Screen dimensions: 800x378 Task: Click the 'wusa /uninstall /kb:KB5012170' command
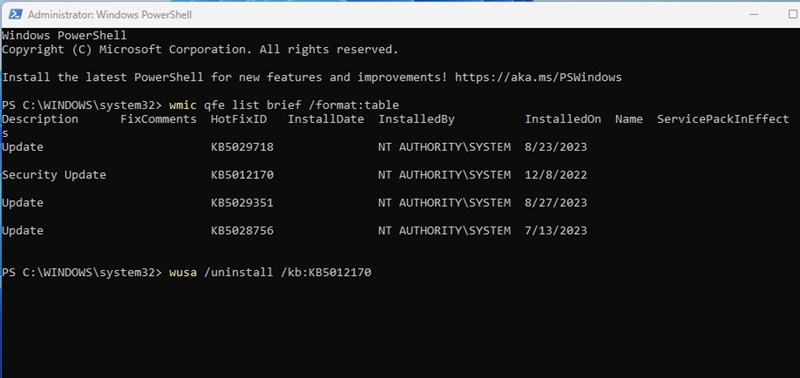click(270, 272)
